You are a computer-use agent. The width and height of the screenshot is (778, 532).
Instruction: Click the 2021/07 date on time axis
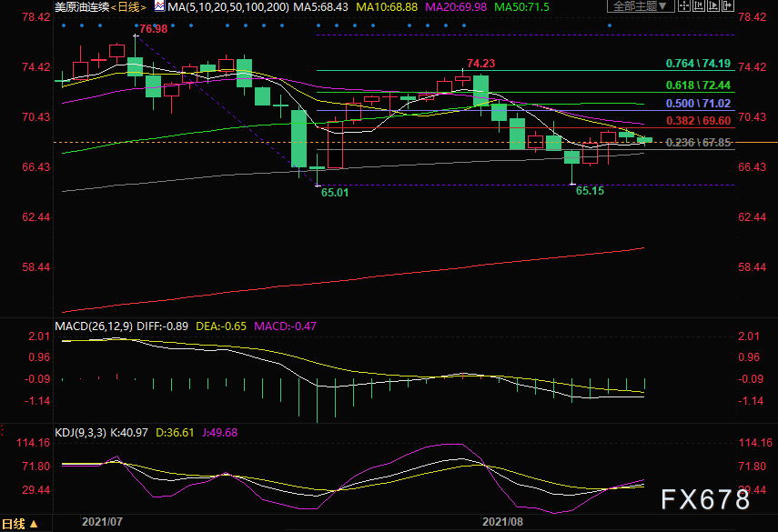coord(102,522)
